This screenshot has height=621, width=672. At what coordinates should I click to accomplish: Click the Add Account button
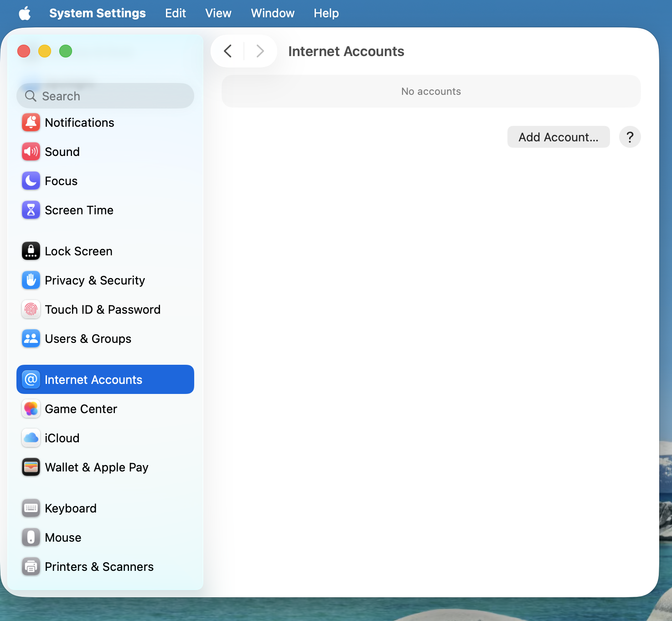pyautogui.click(x=558, y=137)
